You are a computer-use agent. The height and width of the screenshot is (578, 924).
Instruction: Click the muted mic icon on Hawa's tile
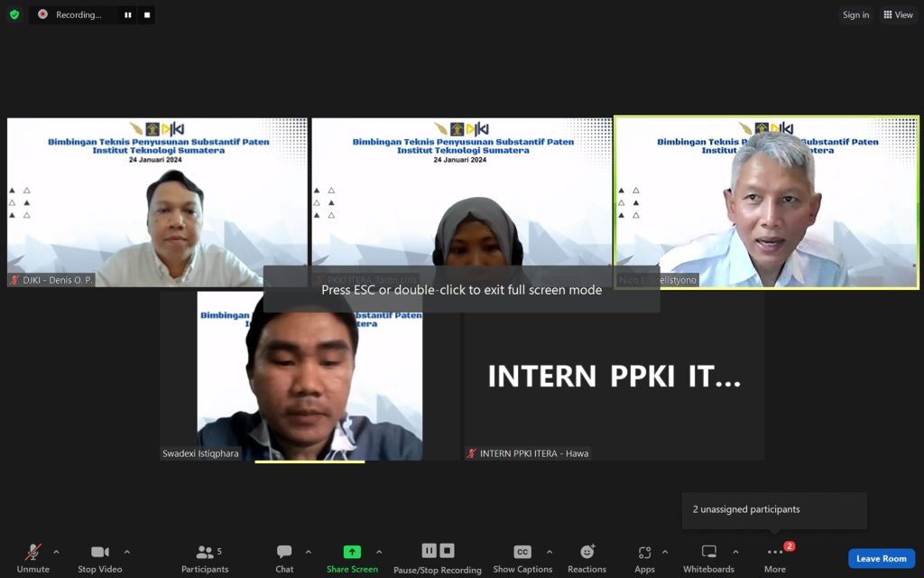[471, 453]
